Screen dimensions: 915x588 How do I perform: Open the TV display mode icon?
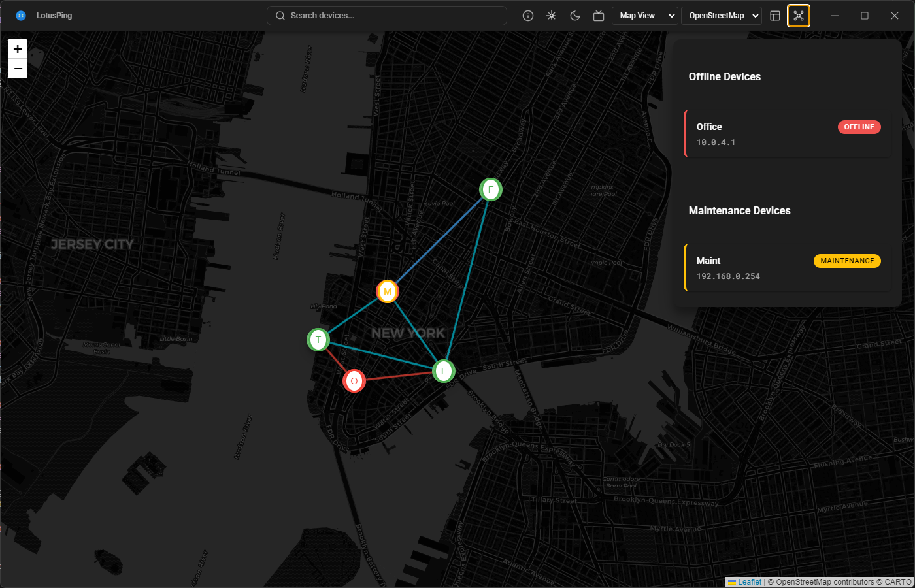click(599, 16)
